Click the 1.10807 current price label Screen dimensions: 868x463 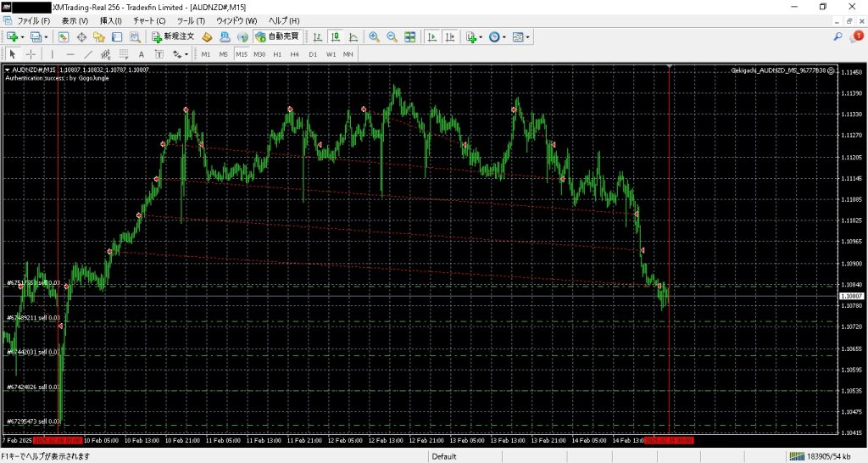point(850,296)
